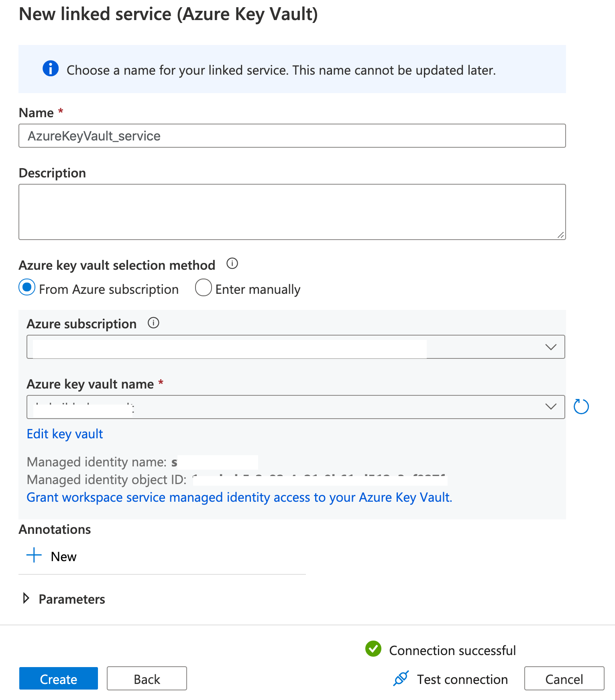Switch key vault selection to Enter manually
615x700 pixels.
204,288
